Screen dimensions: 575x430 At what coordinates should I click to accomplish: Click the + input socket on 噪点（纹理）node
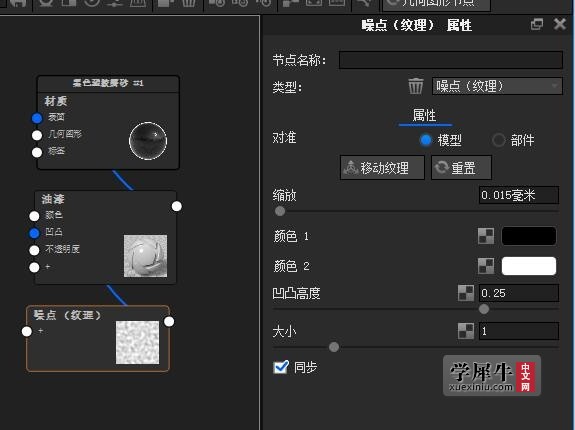tap(27, 331)
